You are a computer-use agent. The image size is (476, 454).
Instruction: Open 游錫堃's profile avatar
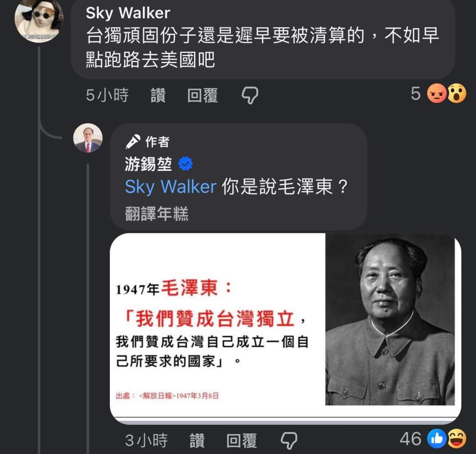click(x=88, y=138)
